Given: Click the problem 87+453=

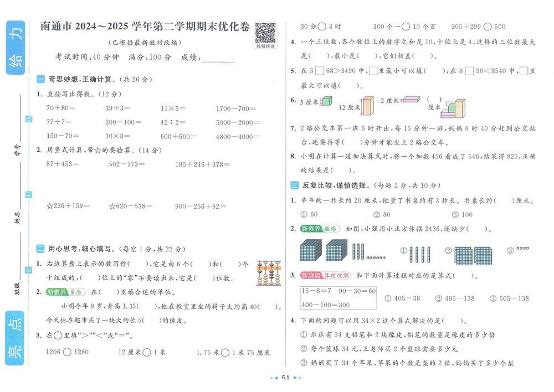Looking at the screenshot, I should click(x=63, y=164).
